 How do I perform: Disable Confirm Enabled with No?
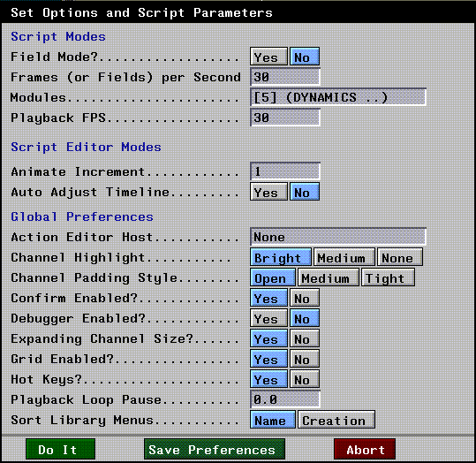[x=305, y=298]
